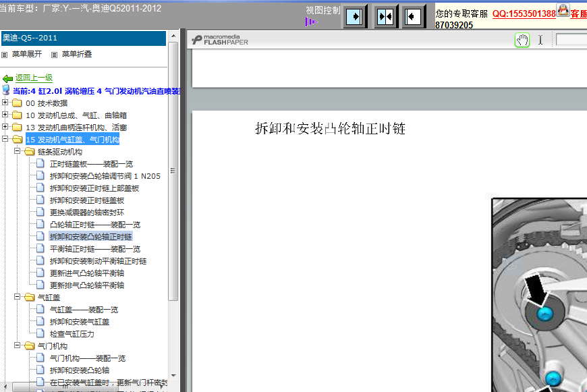Click the collapse-left view control arrow
Viewport: 587px width, 392px height.
tap(413, 17)
